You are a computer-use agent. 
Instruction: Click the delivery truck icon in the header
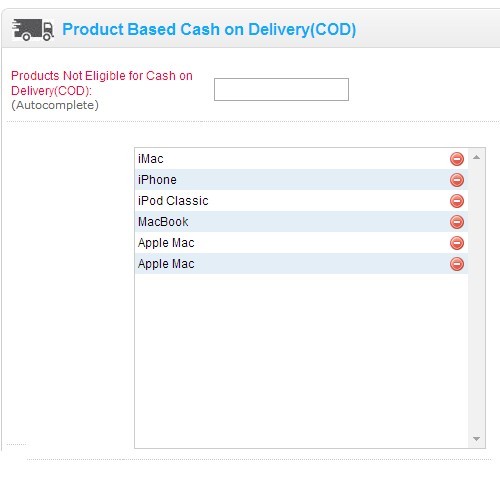(33, 30)
